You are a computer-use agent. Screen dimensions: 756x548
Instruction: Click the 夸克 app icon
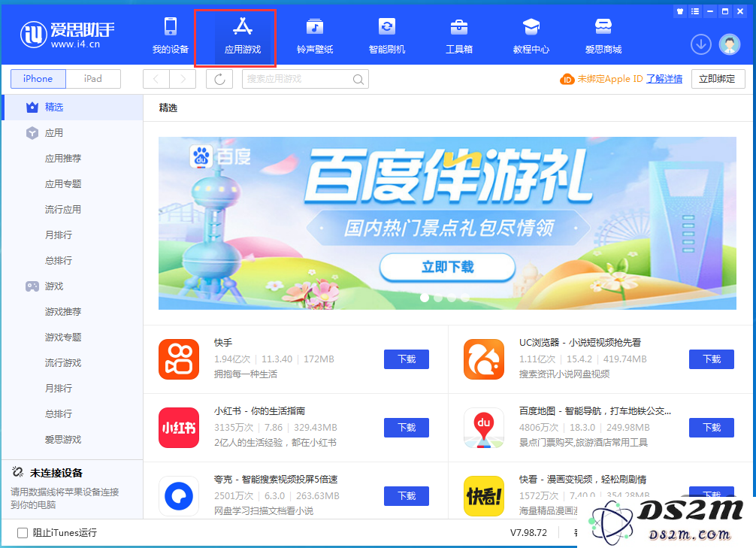(x=179, y=496)
